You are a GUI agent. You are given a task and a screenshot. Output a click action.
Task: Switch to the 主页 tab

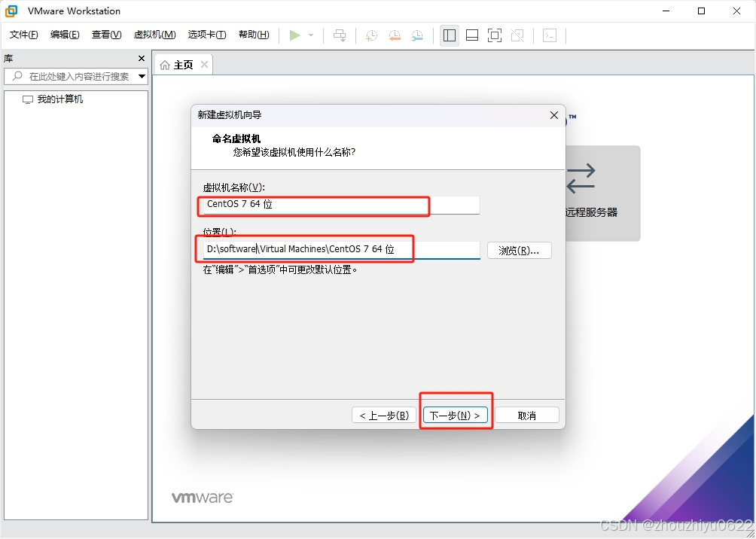coord(183,65)
